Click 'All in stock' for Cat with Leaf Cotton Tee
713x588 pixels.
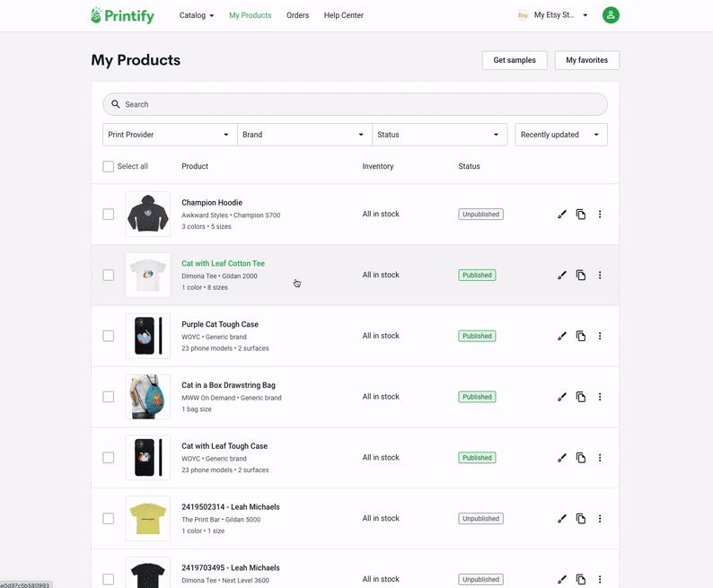[381, 275]
